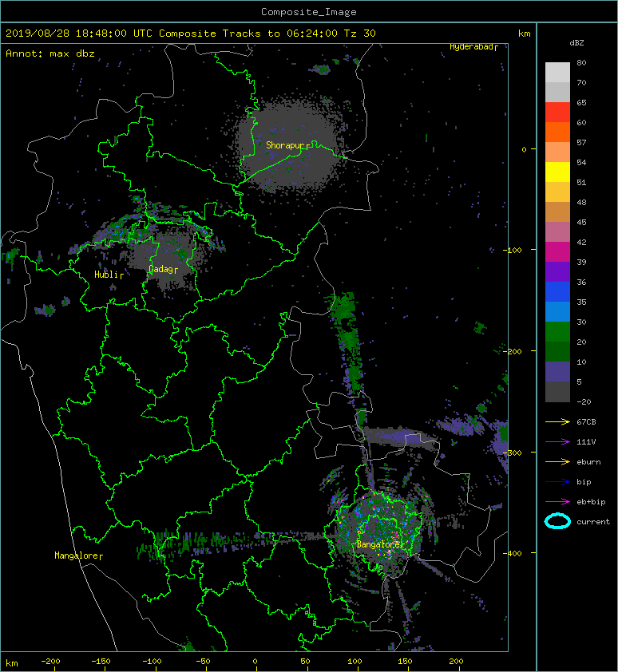This screenshot has width=618, height=672.
Task: Click the Gadag station label
Action: pyautogui.click(x=160, y=269)
